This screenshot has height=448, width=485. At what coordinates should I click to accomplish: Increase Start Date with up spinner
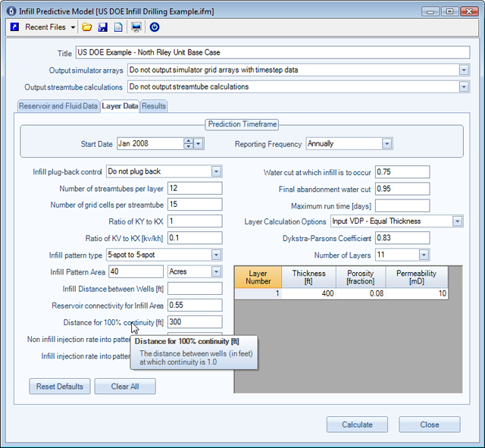[188, 141]
